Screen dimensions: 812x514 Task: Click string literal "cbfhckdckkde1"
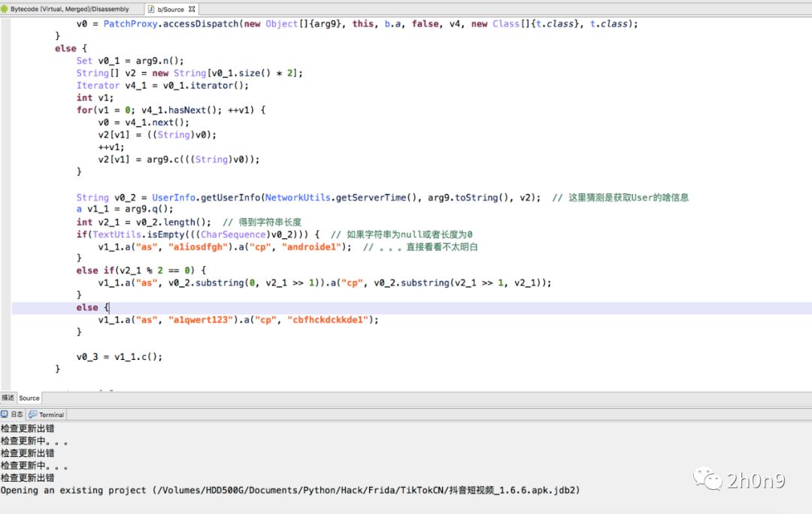tap(328, 320)
